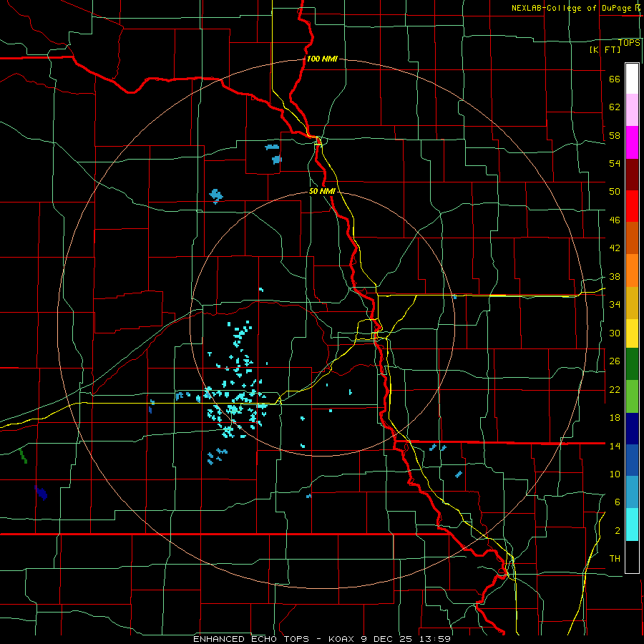Click the "TOPS" legend title

tap(629, 43)
